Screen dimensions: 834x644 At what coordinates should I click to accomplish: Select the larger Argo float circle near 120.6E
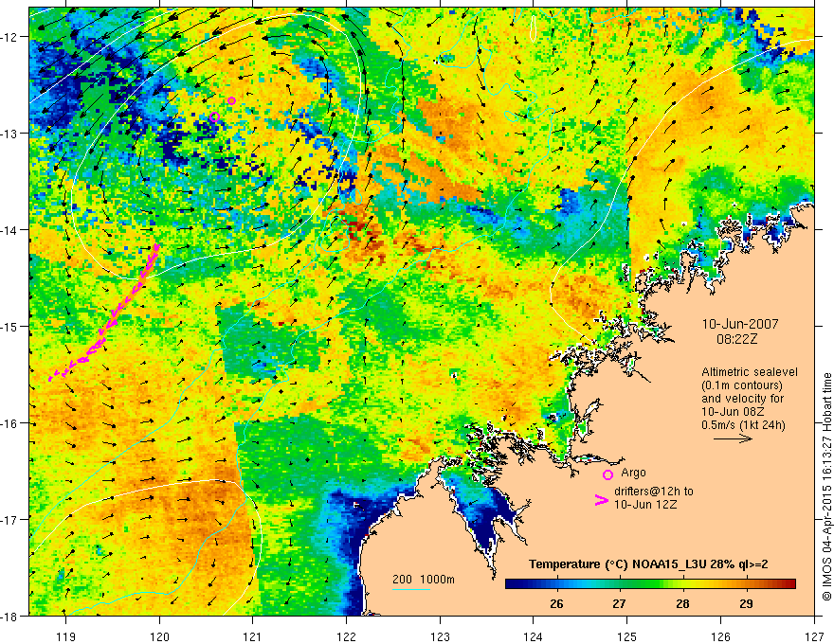click(x=214, y=116)
